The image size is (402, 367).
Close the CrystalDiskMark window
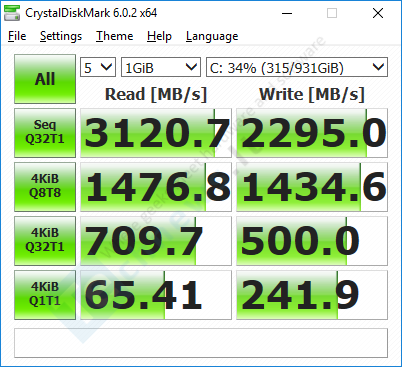click(378, 13)
